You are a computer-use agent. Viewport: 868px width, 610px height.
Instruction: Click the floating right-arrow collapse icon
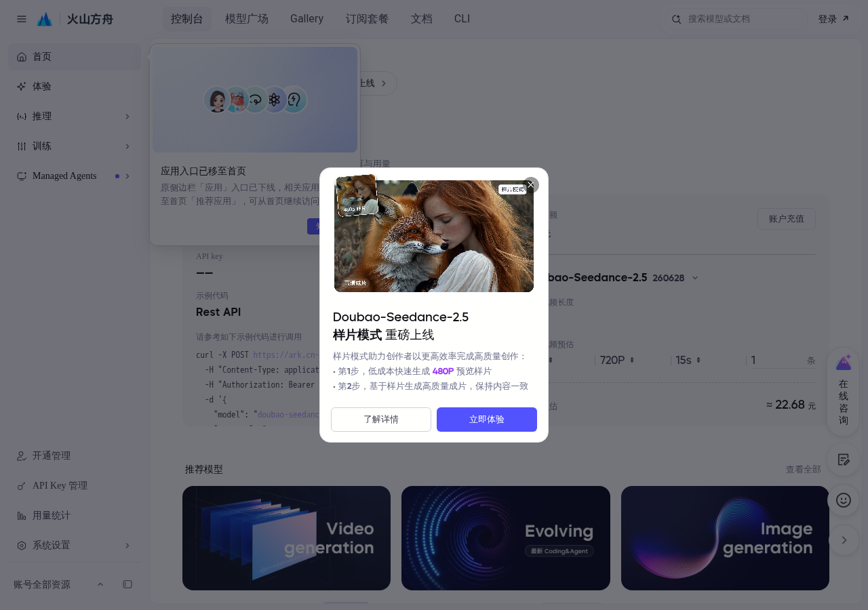(844, 540)
